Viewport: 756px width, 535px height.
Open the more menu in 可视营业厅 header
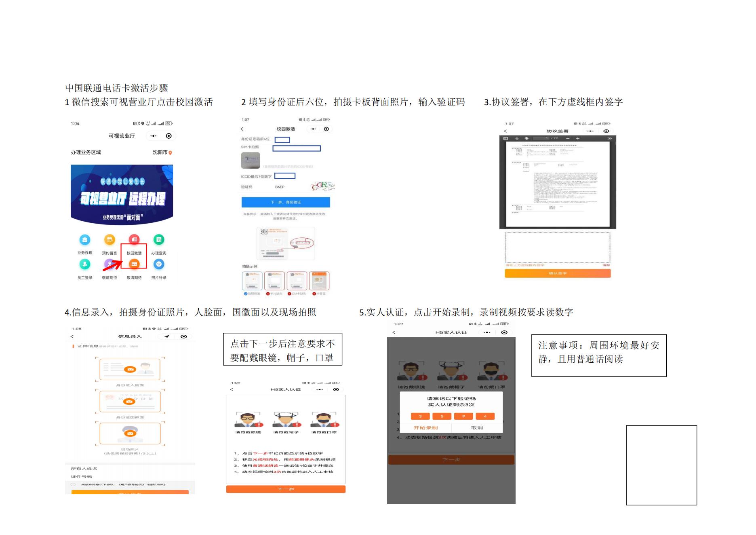[153, 136]
